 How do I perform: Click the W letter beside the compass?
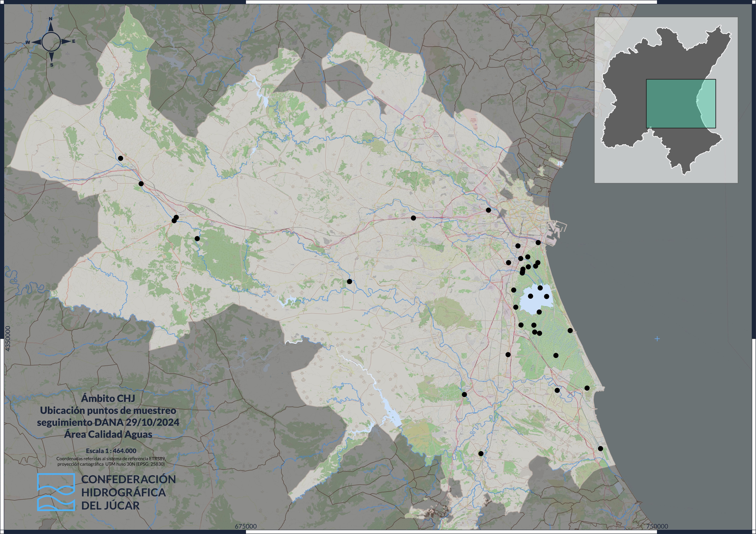click(28, 42)
